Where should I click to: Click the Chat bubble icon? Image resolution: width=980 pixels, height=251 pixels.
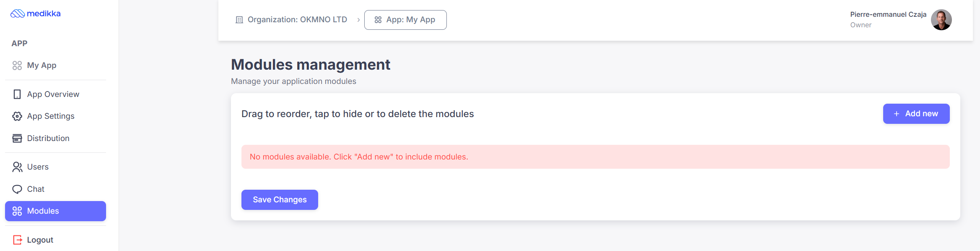[x=17, y=189]
